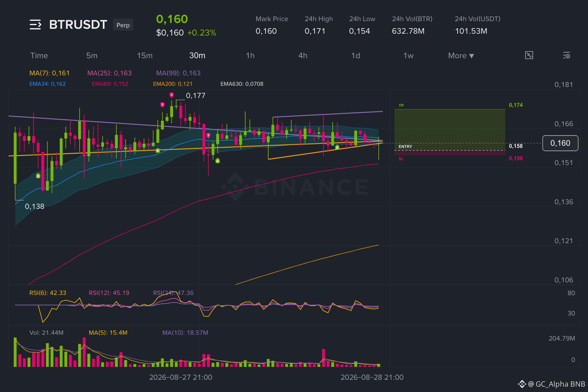The height and width of the screenshot is (392, 588).
Task: Click the 24h High value 0,171
Action: tap(315, 31)
